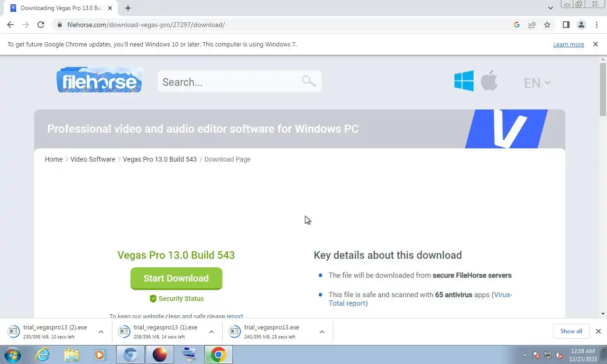This screenshot has height=364, width=607.
Task: Click the browser back arrow
Action: [10, 25]
